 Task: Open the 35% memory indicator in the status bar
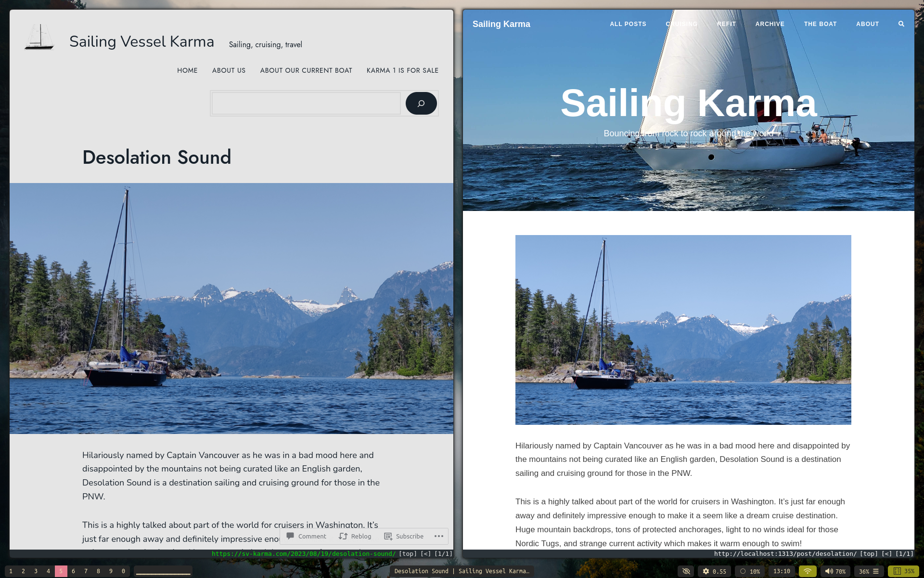[903, 571]
